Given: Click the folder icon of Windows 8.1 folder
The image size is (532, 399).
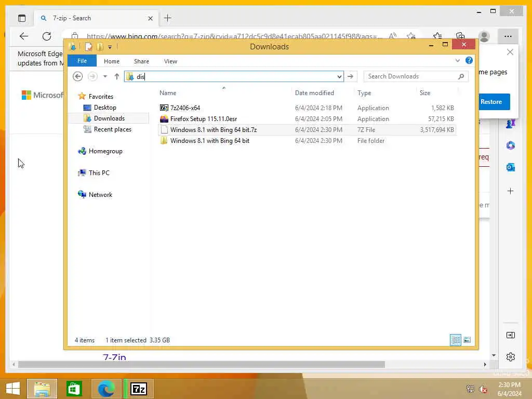Looking at the screenshot, I should point(164,140).
